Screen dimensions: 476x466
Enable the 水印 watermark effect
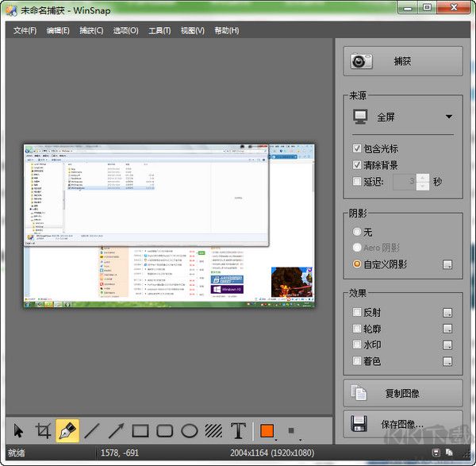357,345
